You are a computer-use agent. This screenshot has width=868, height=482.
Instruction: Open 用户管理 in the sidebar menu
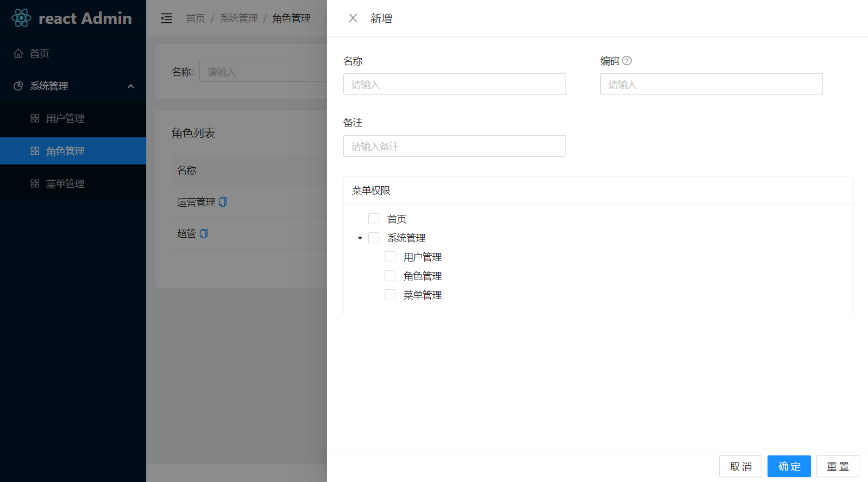[73, 118]
